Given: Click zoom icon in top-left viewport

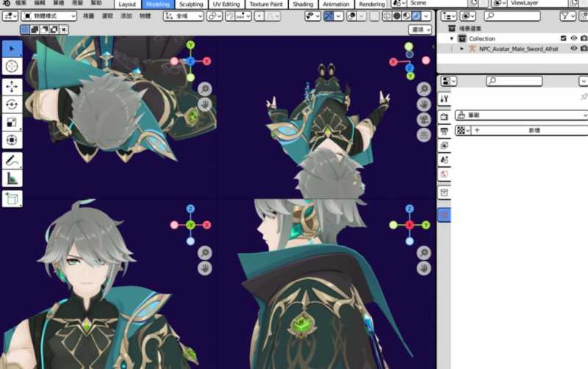Looking at the screenshot, I should (205, 89).
